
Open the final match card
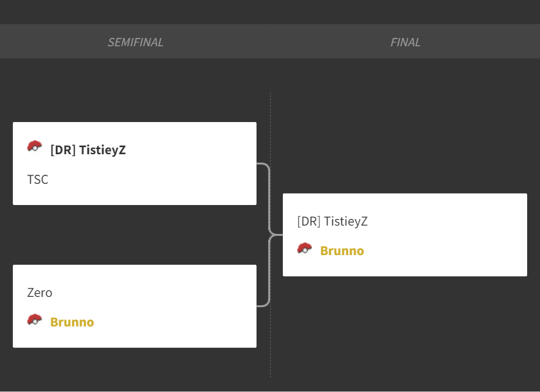click(405, 235)
